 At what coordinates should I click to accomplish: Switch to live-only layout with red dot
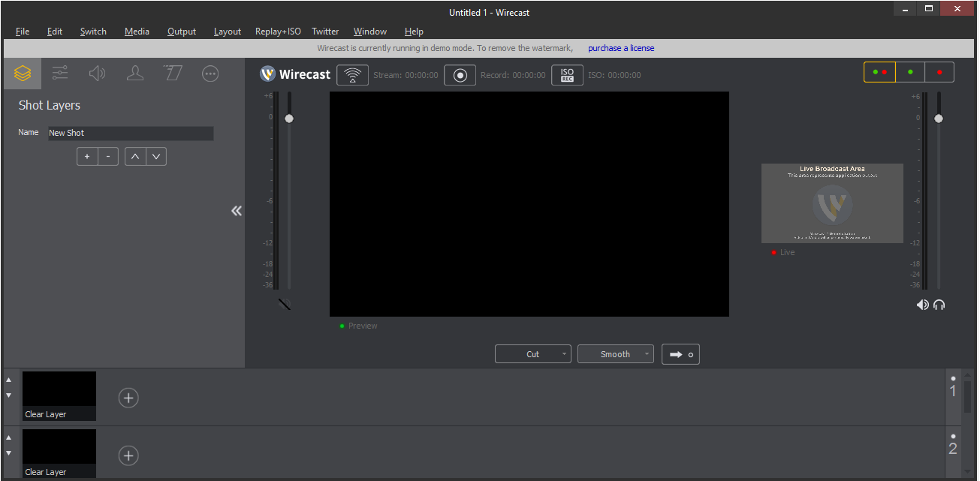coord(939,72)
